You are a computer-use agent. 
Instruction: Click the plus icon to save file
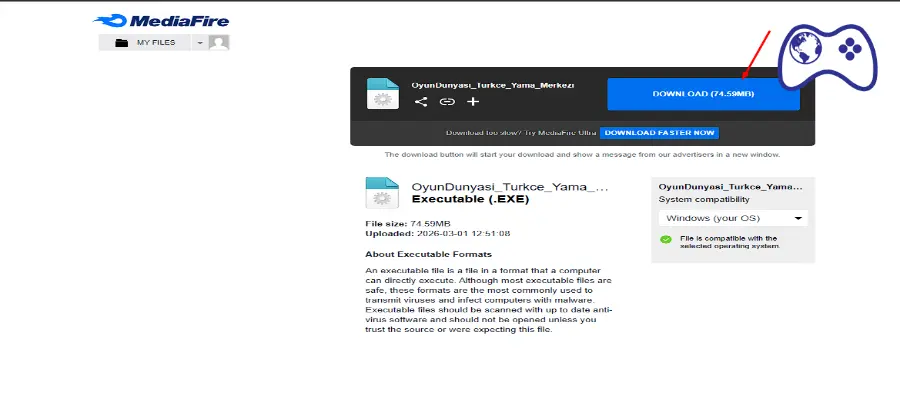click(473, 102)
